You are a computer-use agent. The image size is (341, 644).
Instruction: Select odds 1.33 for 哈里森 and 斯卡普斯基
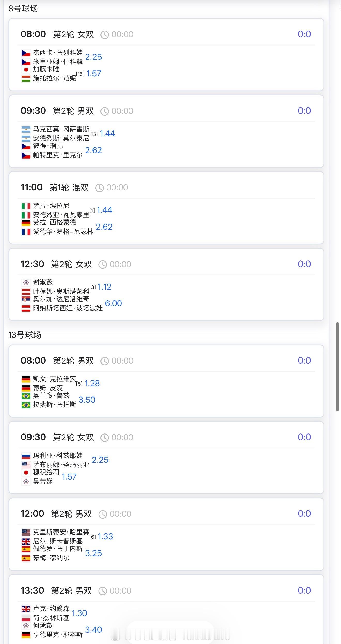(x=105, y=536)
